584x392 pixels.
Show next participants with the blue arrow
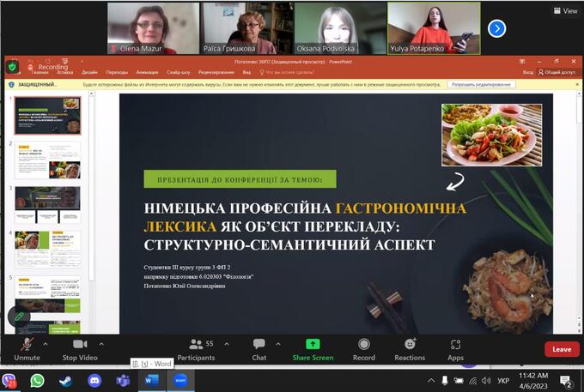[x=496, y=28]
